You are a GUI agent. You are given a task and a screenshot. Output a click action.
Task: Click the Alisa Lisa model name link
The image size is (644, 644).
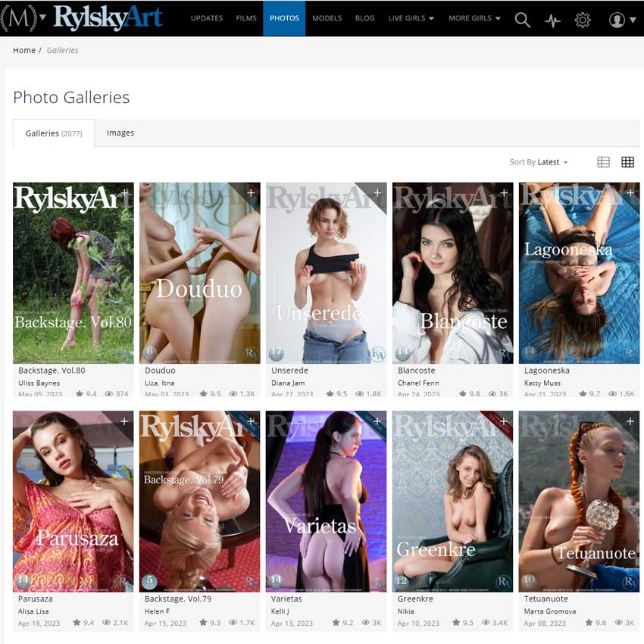[x=33, y=611]
